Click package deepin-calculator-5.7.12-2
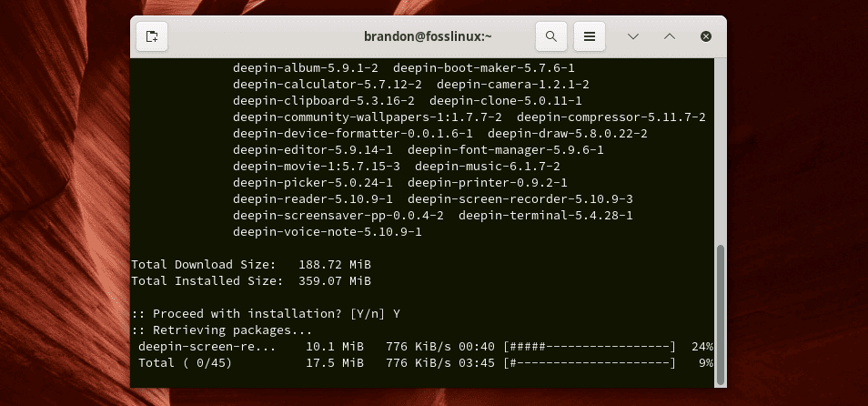 [x=328, y=85]
